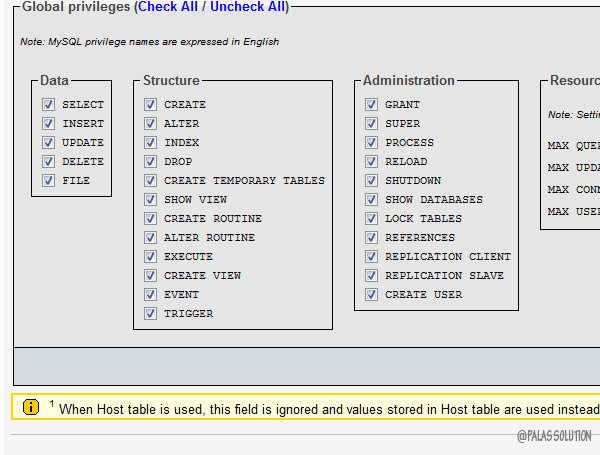Uncheck the DELETE privilege checkbox
This screenshot has height=455, width=600.
48,161
